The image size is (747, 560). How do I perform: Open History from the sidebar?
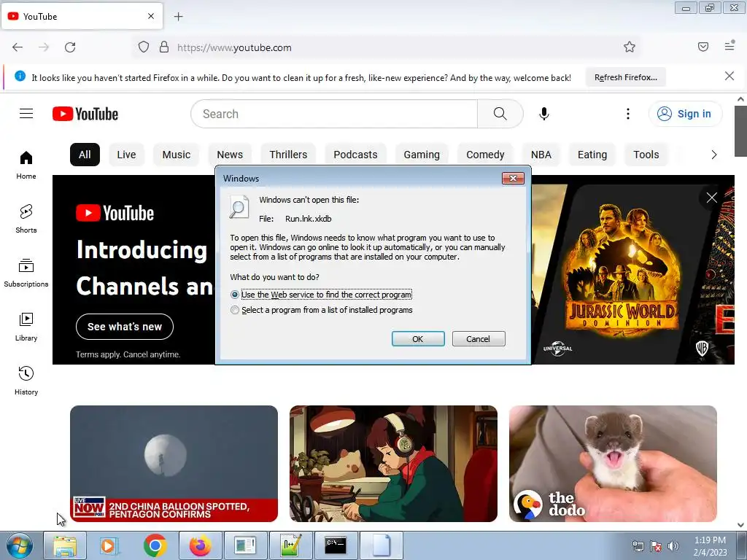tap(26, 381)
